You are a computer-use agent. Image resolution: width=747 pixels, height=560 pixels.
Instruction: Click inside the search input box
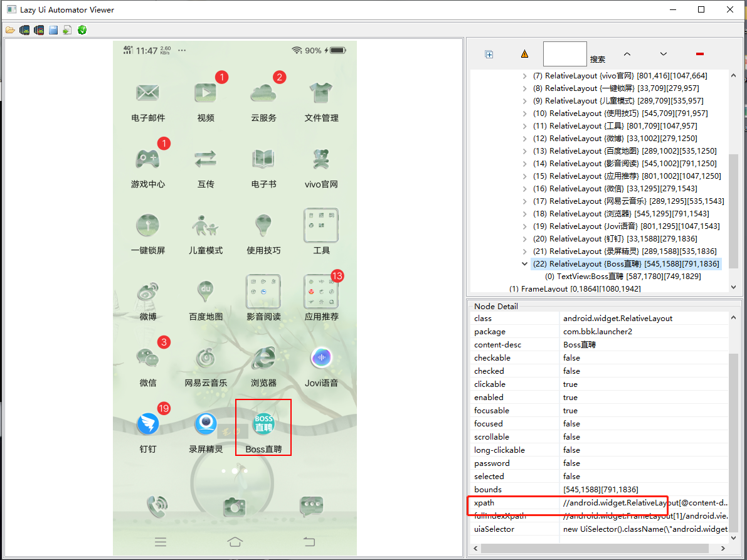[564, 54]
